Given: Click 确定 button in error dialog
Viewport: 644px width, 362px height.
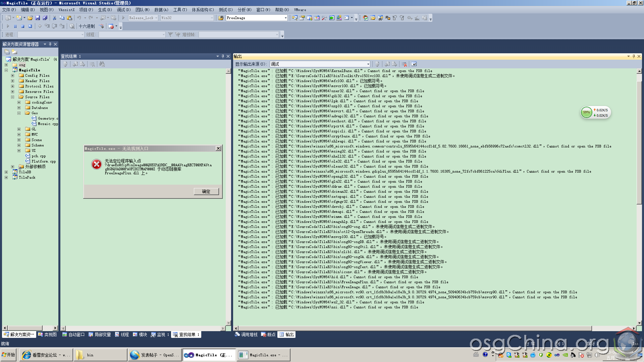Looking at the screenshot, I should pos(206,191).
